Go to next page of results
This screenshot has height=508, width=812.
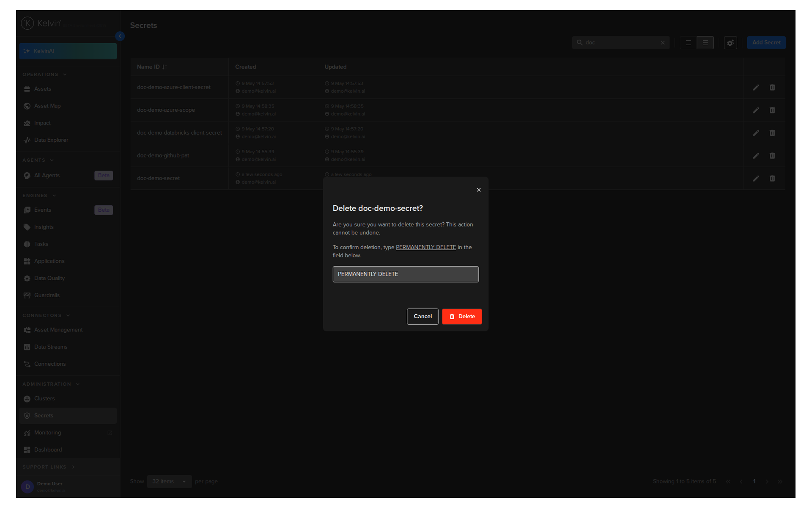coord(767,482)
